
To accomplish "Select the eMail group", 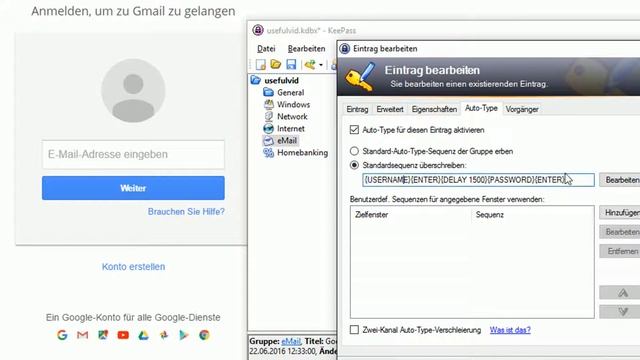I will 287,140.
